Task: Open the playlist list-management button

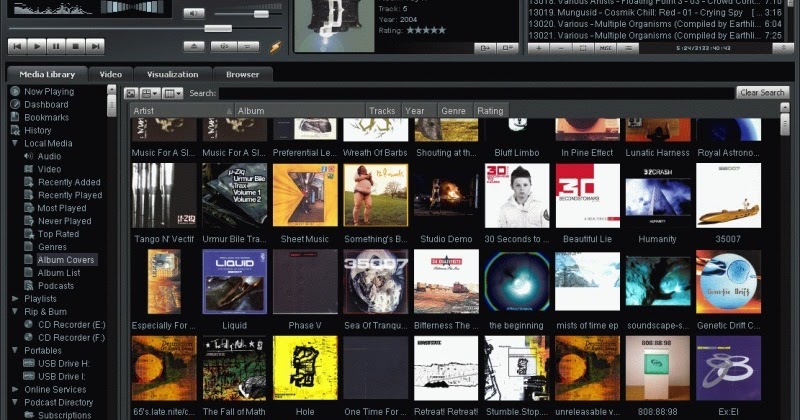Action: [x=628, y=48]
